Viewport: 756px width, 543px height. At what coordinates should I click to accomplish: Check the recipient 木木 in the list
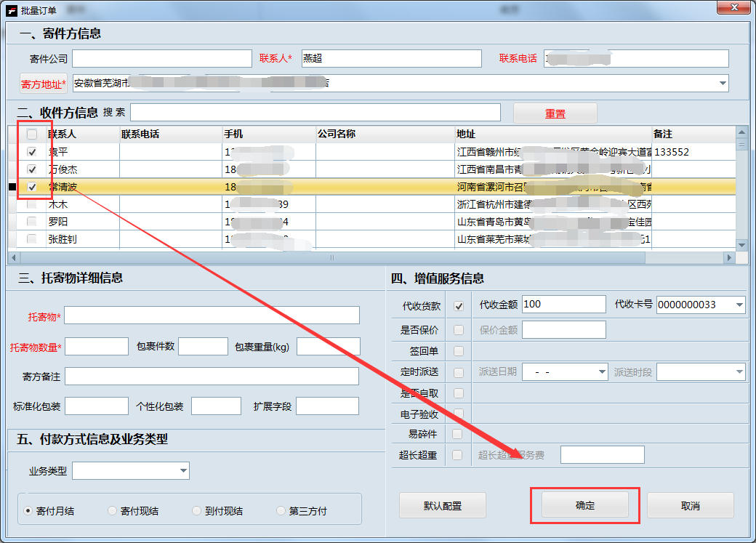pos(31,204)
